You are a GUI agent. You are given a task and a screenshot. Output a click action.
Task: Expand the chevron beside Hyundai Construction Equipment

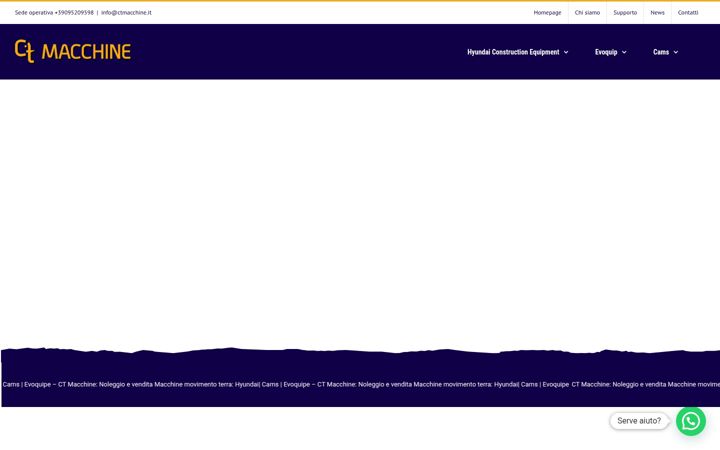pos(566,52)
